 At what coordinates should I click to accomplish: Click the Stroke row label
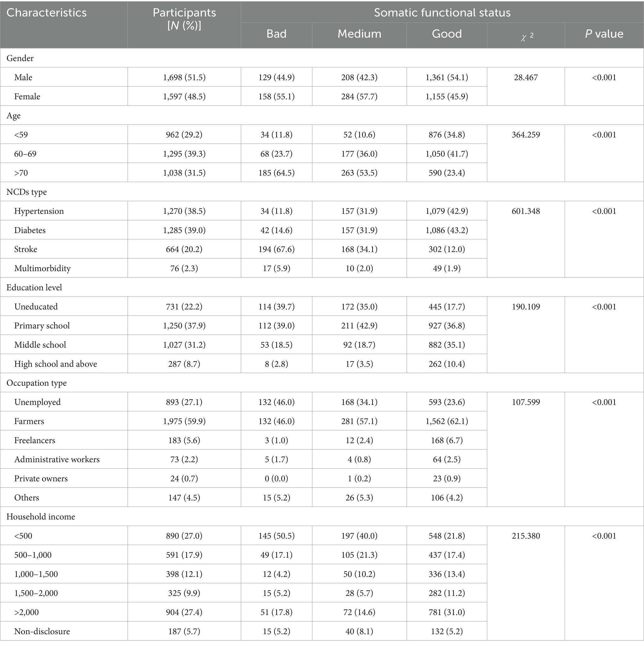tap(26, 249)
